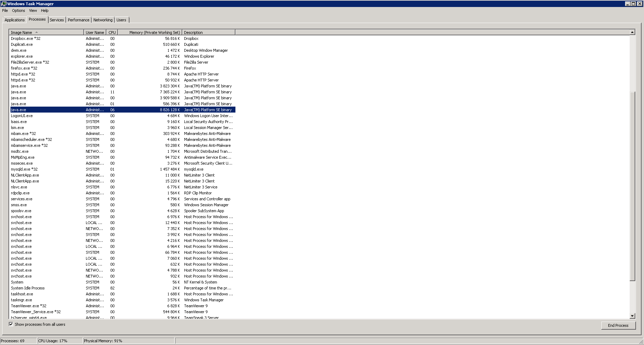The image size is (644, 345).
Task: Open the Help menu
Action: click(x=44, y=10)
